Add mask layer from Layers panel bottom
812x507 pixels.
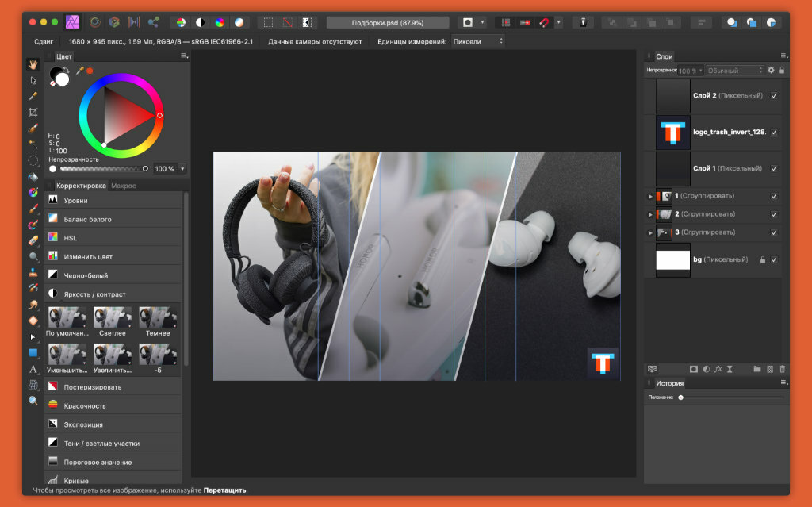pos(694,369)
